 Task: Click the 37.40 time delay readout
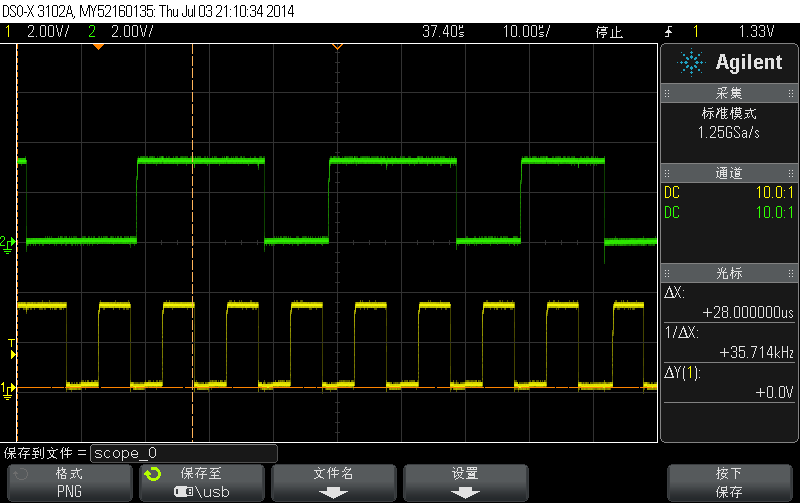tap(443, 32)
